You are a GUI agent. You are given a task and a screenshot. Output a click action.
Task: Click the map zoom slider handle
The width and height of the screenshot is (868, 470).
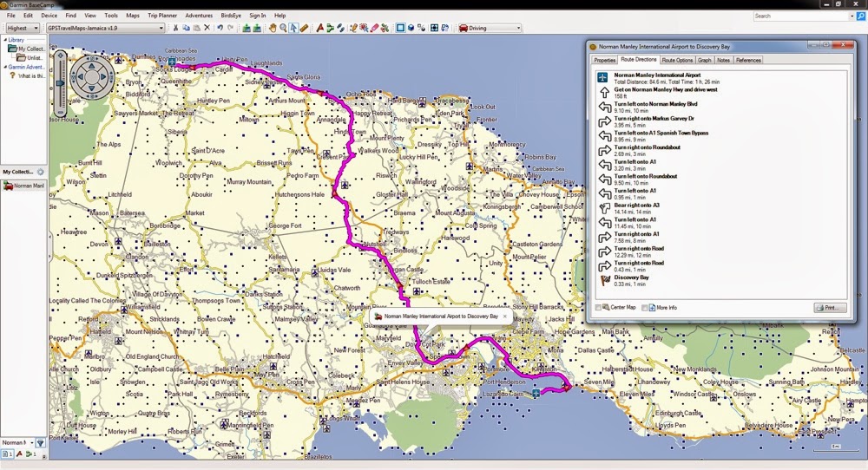[x=61, y=82]
